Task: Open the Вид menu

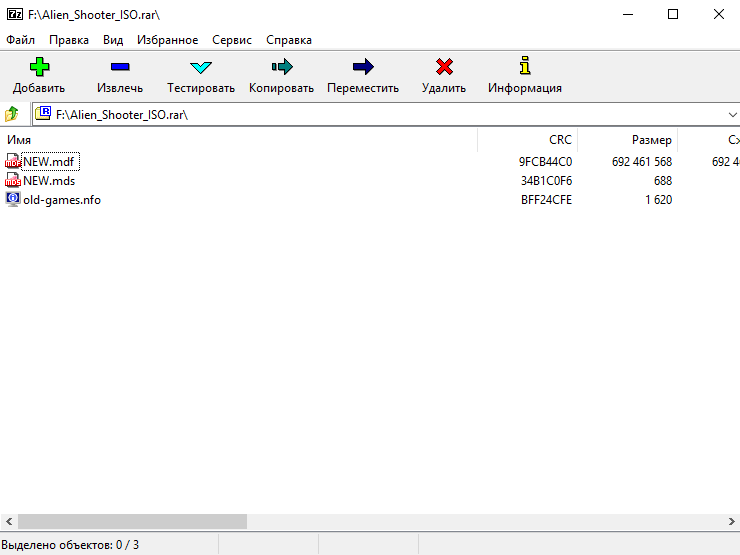Action: coord(113,40)
